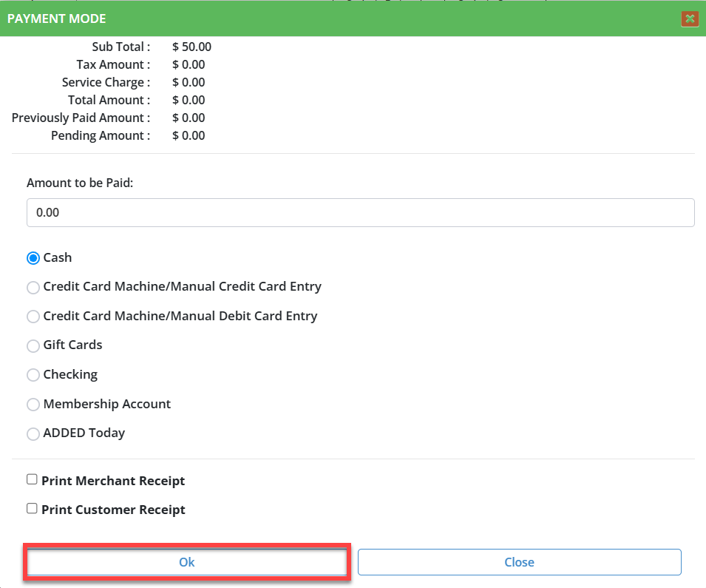This screenshot has height=588, width=706.
Task: Select Gift Cards payment method
Action: pos(33,345)
